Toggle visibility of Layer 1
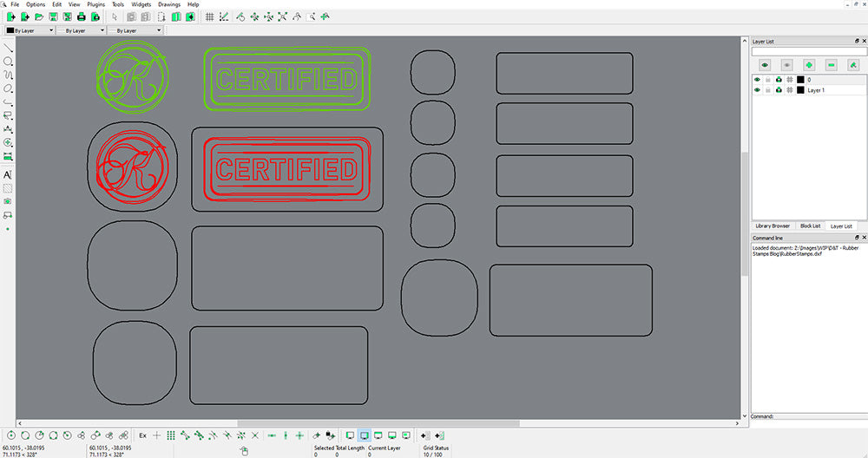868x458 pixels. 757,90
